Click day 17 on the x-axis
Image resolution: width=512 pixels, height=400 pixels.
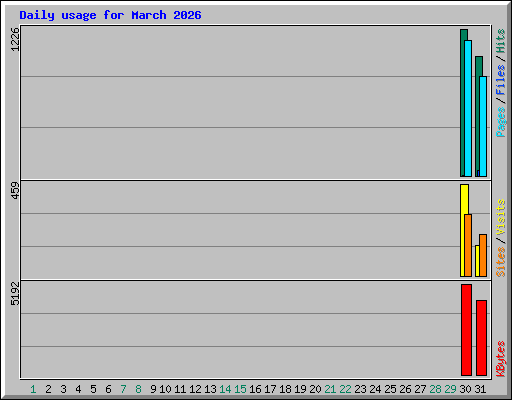pos(270,389)
